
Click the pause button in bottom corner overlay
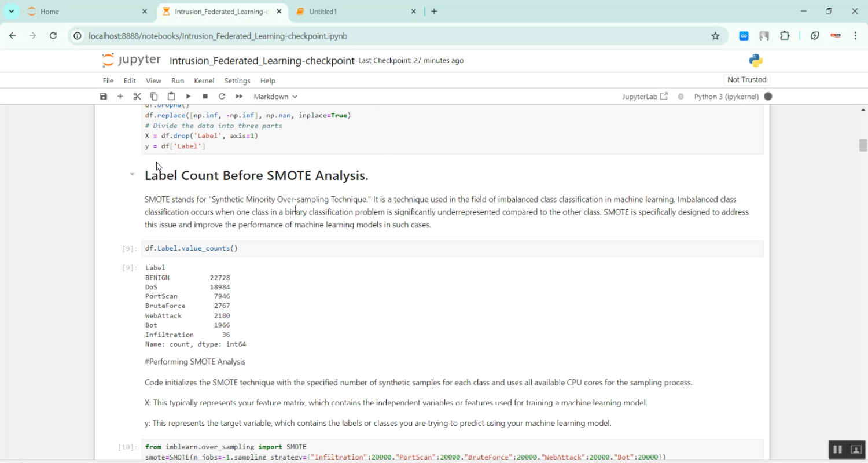point(837,450)
